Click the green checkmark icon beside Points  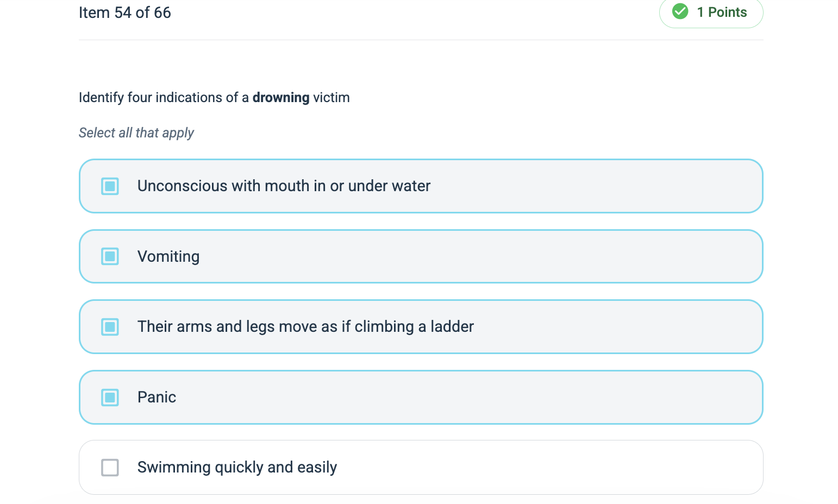[680, 11]
